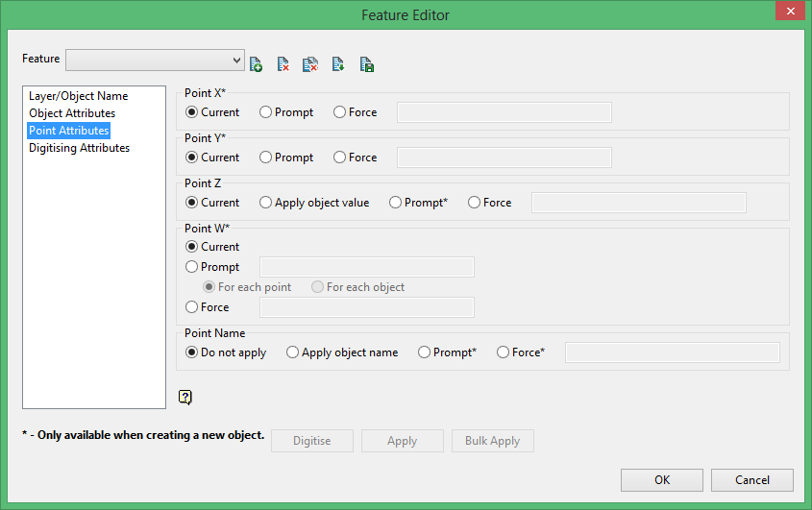The width and height of the screenshot is (812, 510).
Task: Select Layer/Object Name in the list
Action: click(78, 96)
